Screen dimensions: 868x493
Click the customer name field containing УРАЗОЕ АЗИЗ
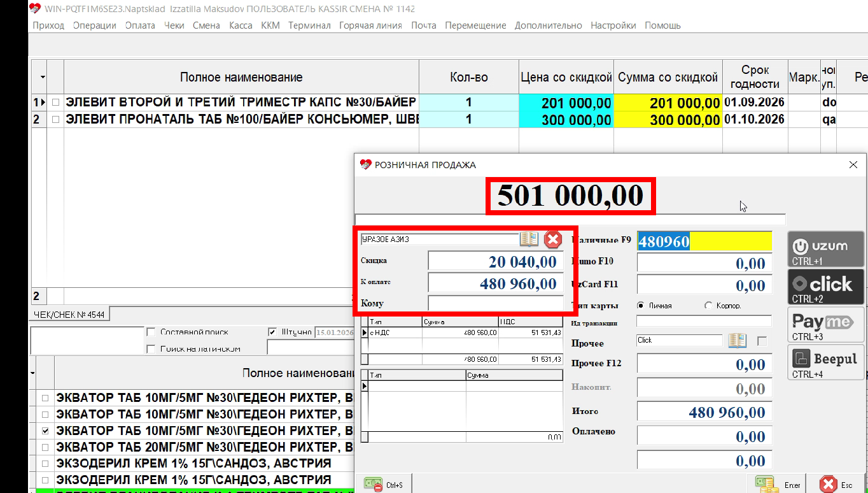(x=439, y=239)
